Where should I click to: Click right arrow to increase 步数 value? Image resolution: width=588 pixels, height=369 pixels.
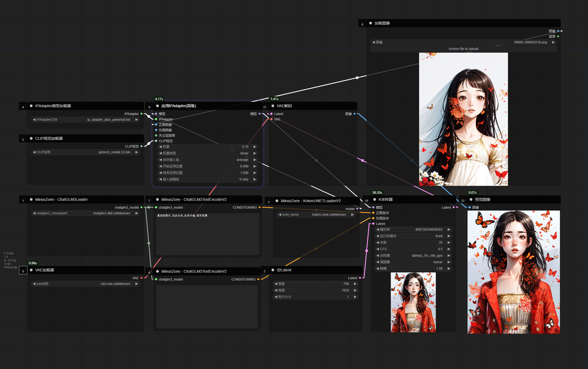coord(449,243)
